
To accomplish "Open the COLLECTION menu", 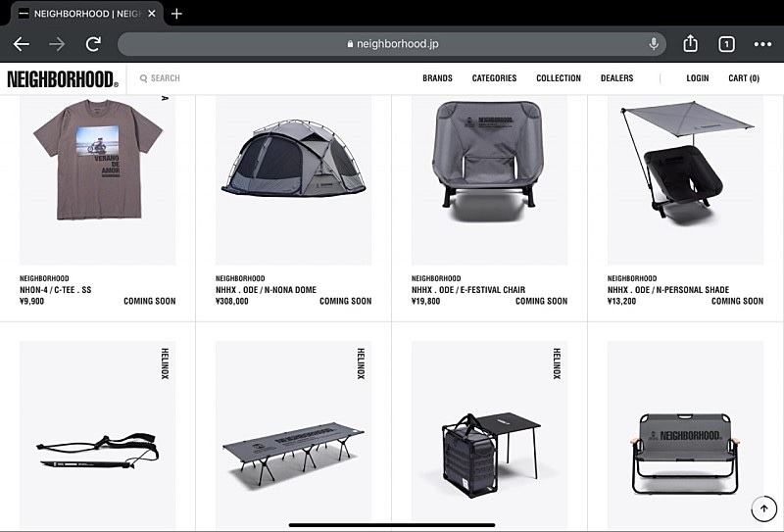I will coord(559,78).
